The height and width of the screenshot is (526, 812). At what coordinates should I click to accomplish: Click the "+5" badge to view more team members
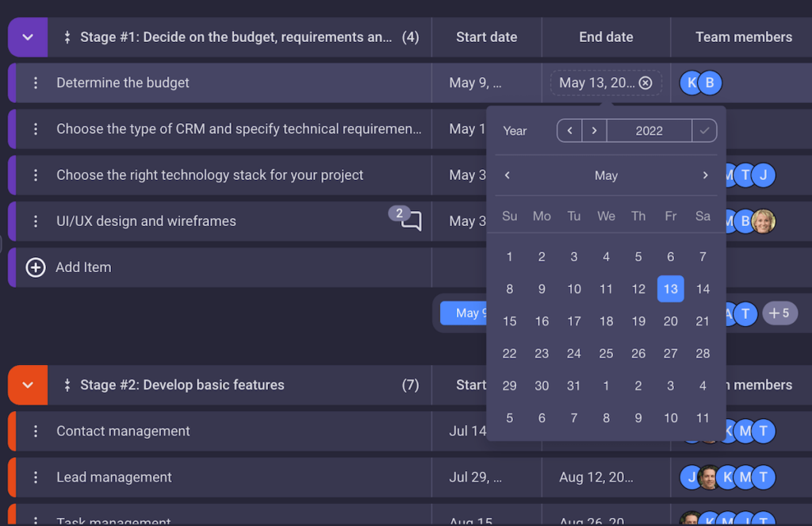[779, 313]
